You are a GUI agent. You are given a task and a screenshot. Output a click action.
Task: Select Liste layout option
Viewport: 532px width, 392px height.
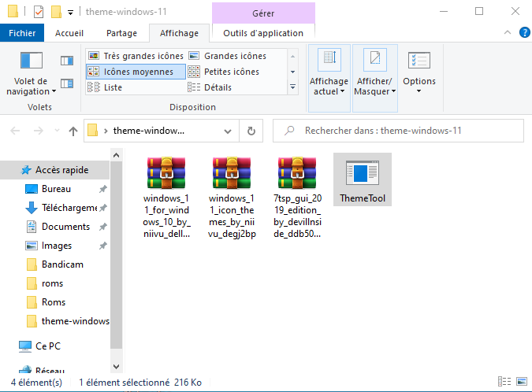(x=105, y=87)
